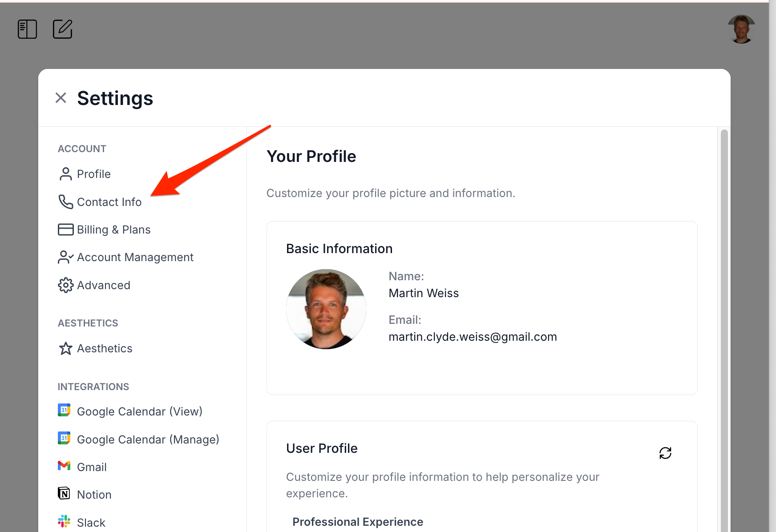Open Billing & Plans

tap(113, 230)
